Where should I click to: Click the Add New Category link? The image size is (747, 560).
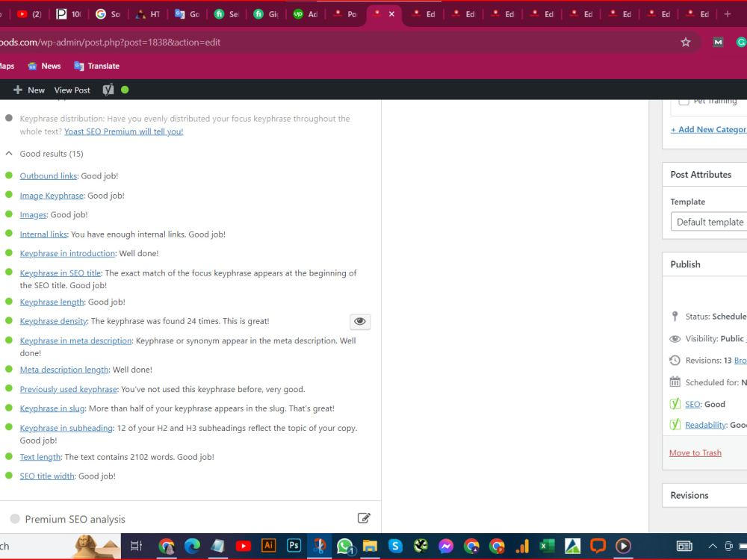click(x=708, y=129)
